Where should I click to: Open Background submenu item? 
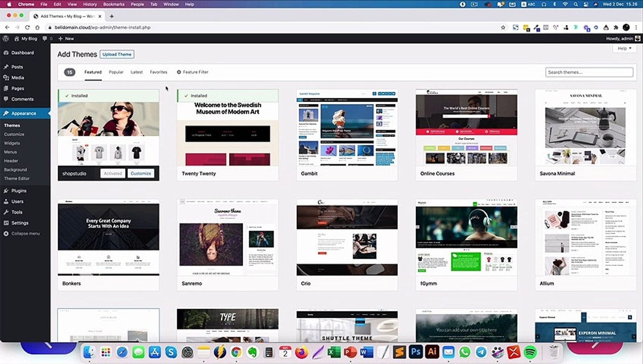[16, 170]
